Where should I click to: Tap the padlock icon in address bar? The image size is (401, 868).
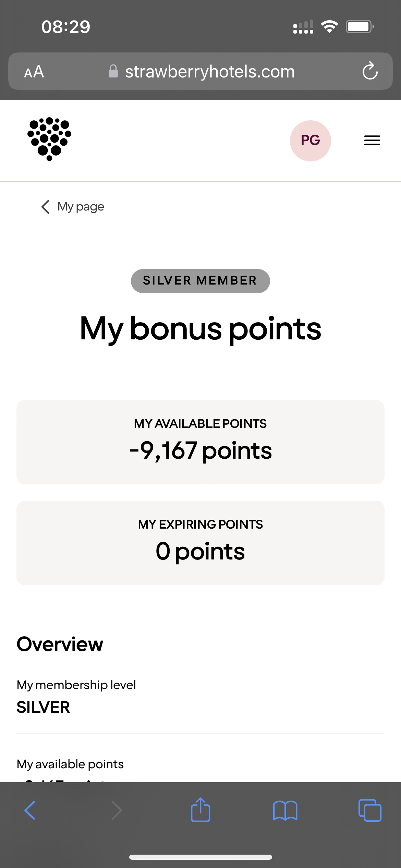(113, 71)
